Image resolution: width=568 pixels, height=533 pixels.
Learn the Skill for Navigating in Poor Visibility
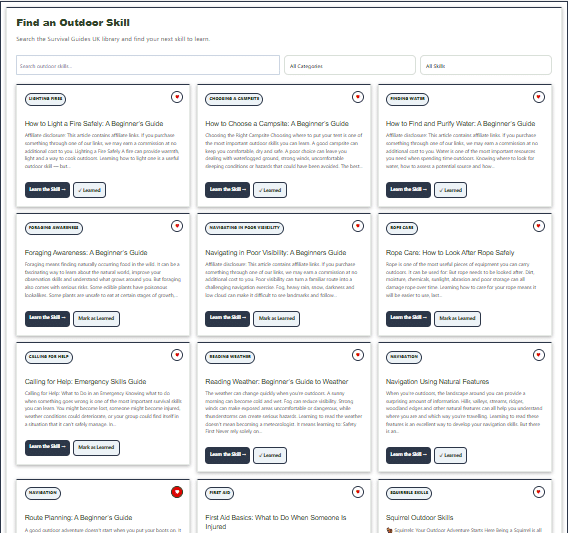tap(227, 318)
